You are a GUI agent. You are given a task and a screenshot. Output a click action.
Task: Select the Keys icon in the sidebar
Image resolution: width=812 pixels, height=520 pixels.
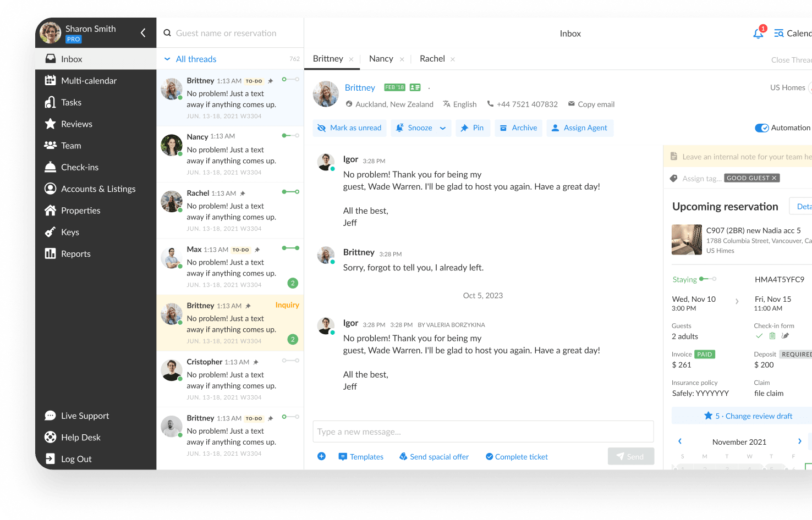(50, 232)
